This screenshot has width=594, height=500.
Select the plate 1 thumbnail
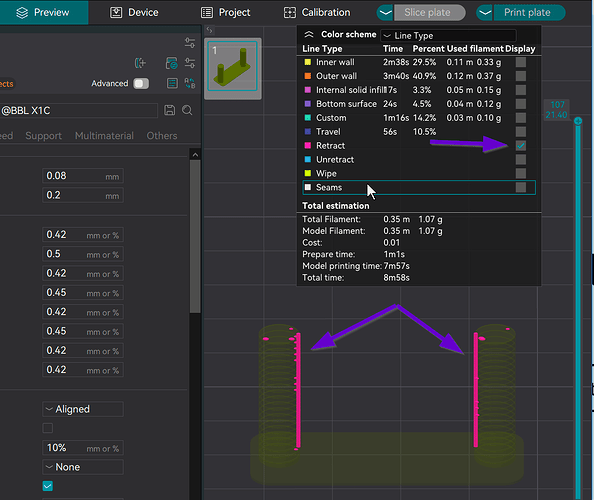coord(232,66)
